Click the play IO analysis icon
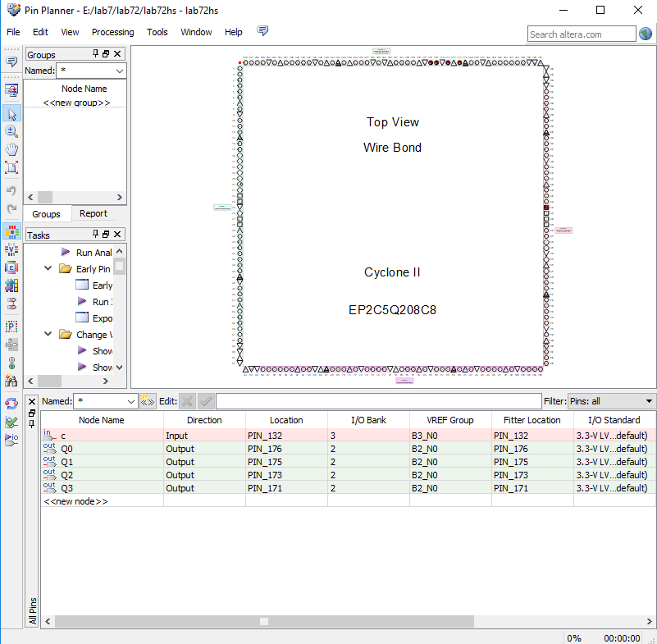Screen dimensions: 657x644 click(x=11, y=440)
